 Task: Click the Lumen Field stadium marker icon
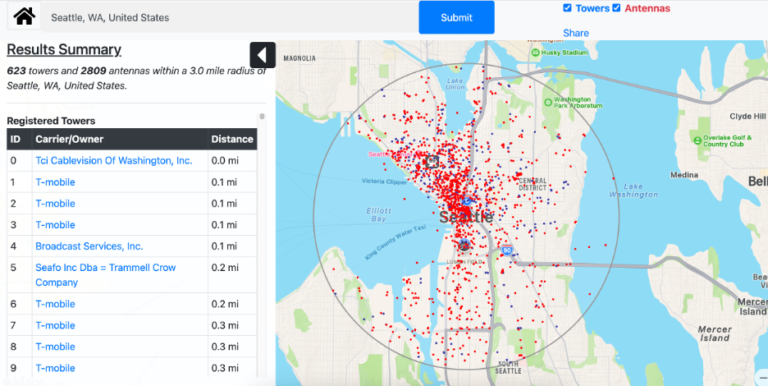tap(464, 245)
